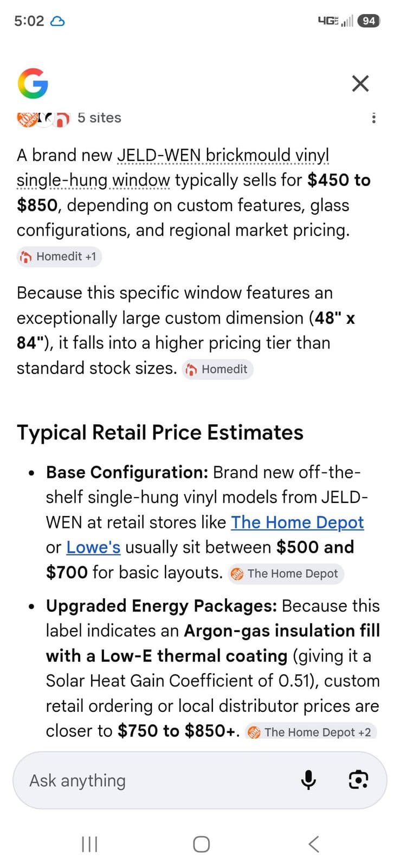400x868 pixels.
Task: Tap the Android back navigation button
Action: (x=314, y=844)
